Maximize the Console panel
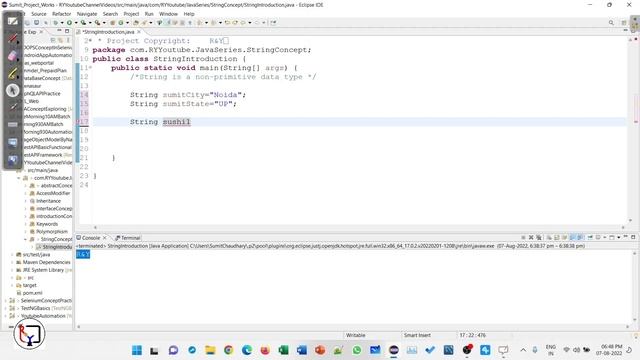This screenshot has height=360, width=640. click(x=633, y=237)
